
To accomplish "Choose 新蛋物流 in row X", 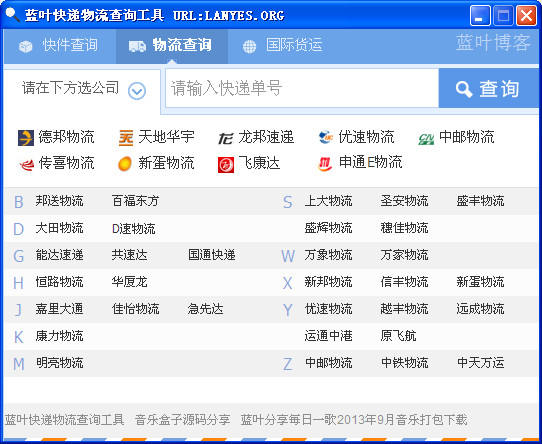I will click(x=480, y=282).
